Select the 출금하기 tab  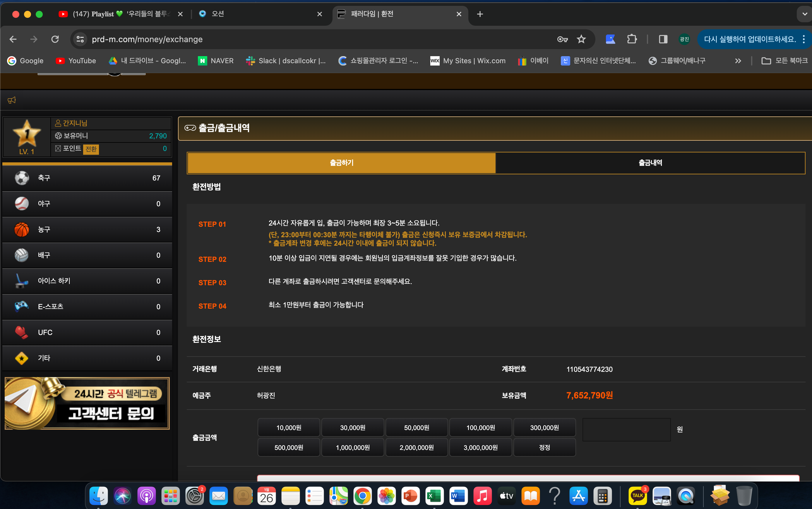click(341, 163)
